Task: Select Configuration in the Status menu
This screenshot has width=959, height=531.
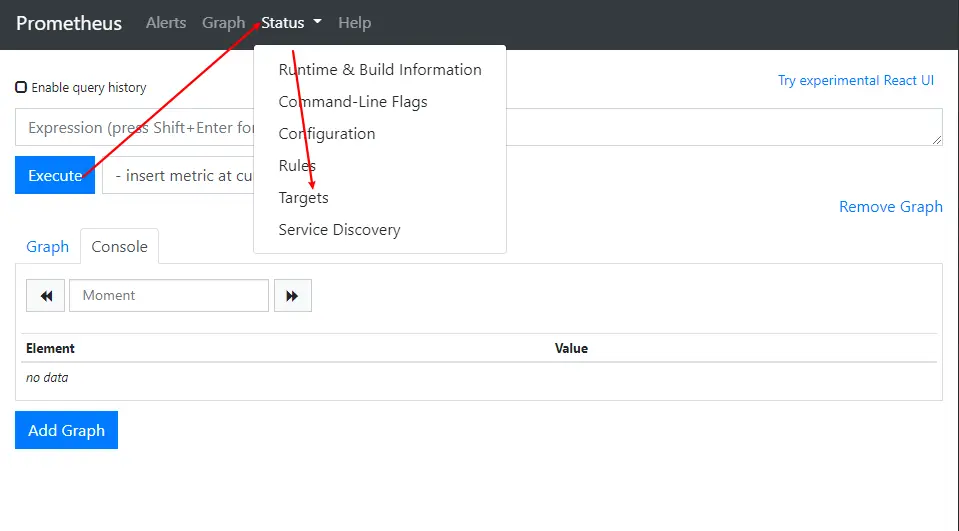Action: coord(327,134)
